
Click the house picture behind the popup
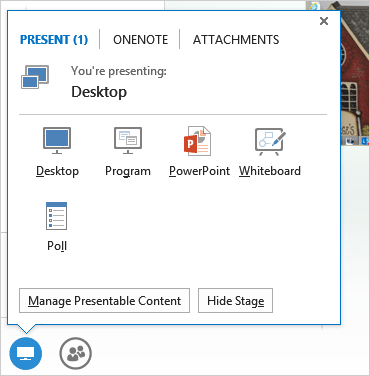tap(354, 73)
